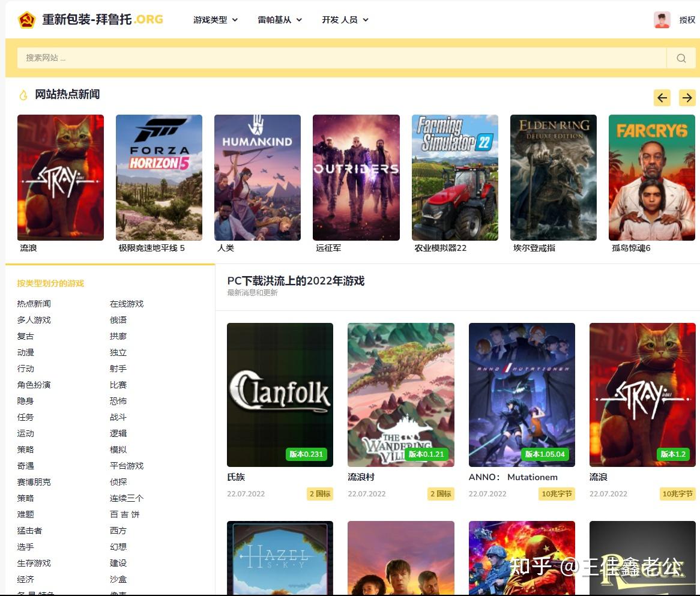Open the Stray cat cover in carousel
The image size is (700, 596).
pos(60,177)
